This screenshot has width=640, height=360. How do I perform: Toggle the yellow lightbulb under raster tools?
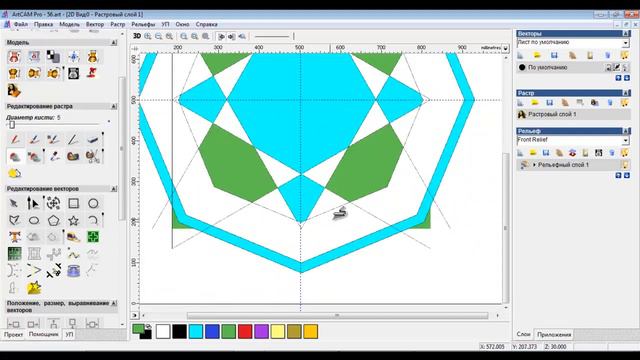[x=14, y=173]
